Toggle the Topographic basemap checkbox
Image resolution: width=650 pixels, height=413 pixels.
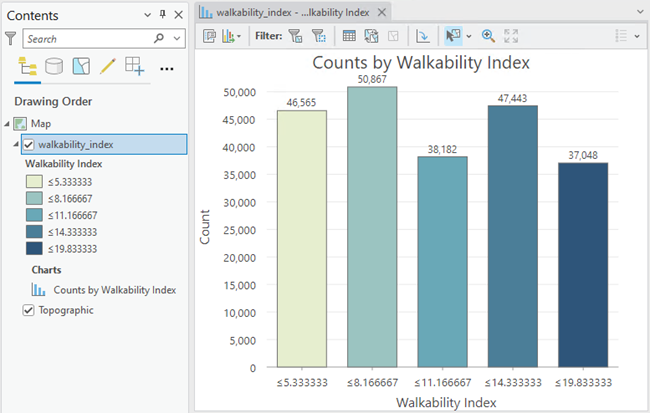point(28,311)
